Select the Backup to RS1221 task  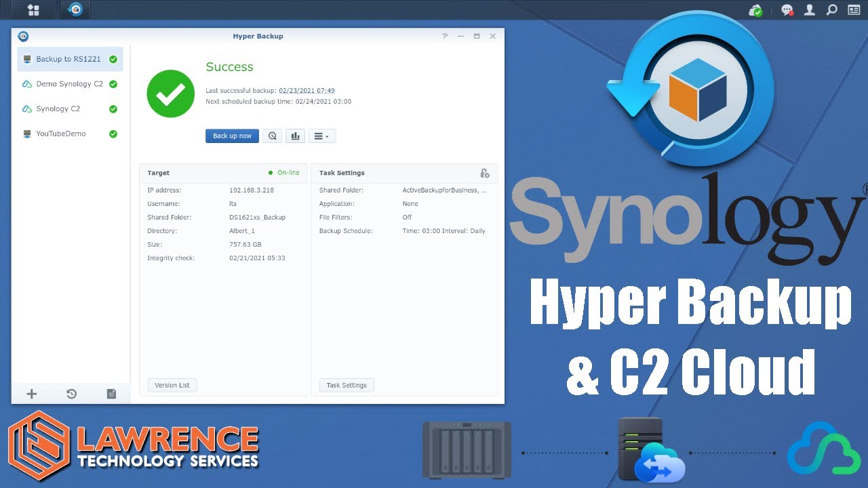[x=70, y=59]
